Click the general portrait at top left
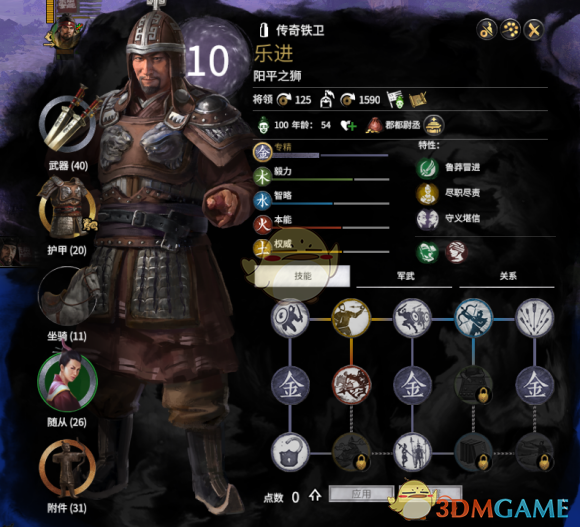The image size is (580, 527). click(66, 33)
